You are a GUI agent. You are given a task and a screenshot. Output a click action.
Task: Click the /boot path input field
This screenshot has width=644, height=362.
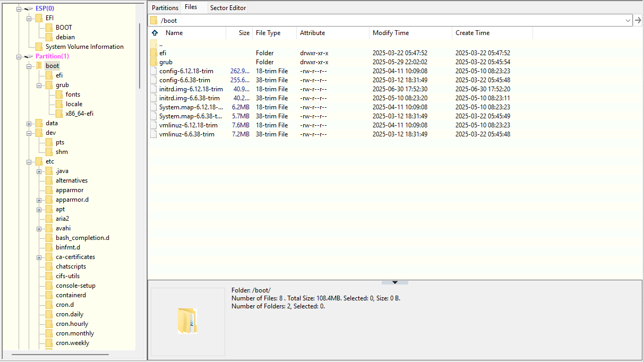pos(390,20)
